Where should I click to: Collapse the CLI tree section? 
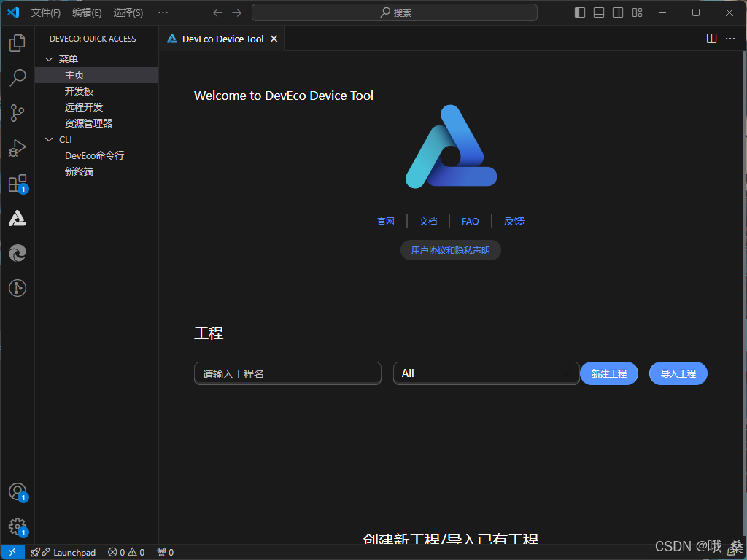pyautogui.click(x=49, y=139)
